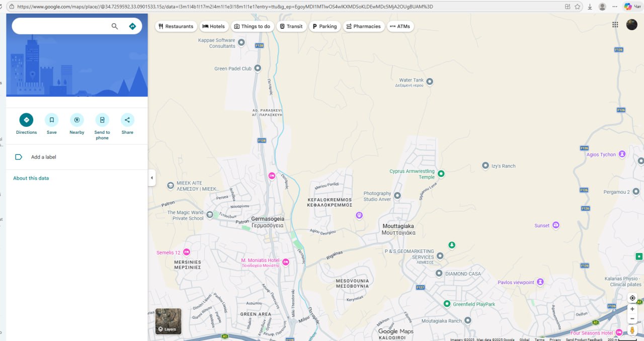The width and height of the screenshot is (644, 341).
Task: Save this location with the bookmark icon
Action: tap(51, 120)
